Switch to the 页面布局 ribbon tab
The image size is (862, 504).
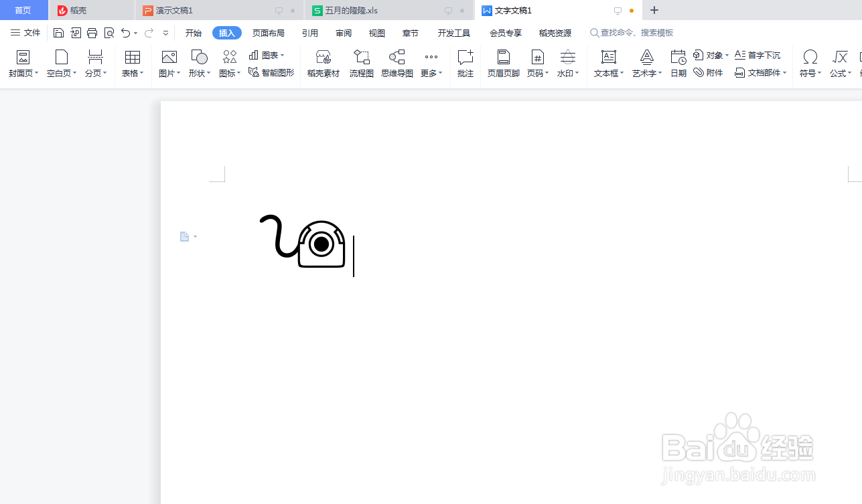(x=268, y=32)
